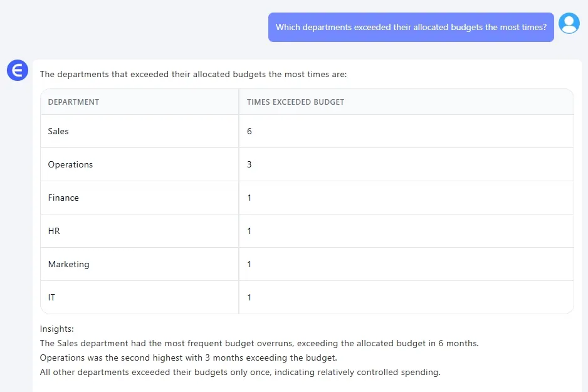
Task: Select the user's budget question bubble
Action: coord(411,28)
